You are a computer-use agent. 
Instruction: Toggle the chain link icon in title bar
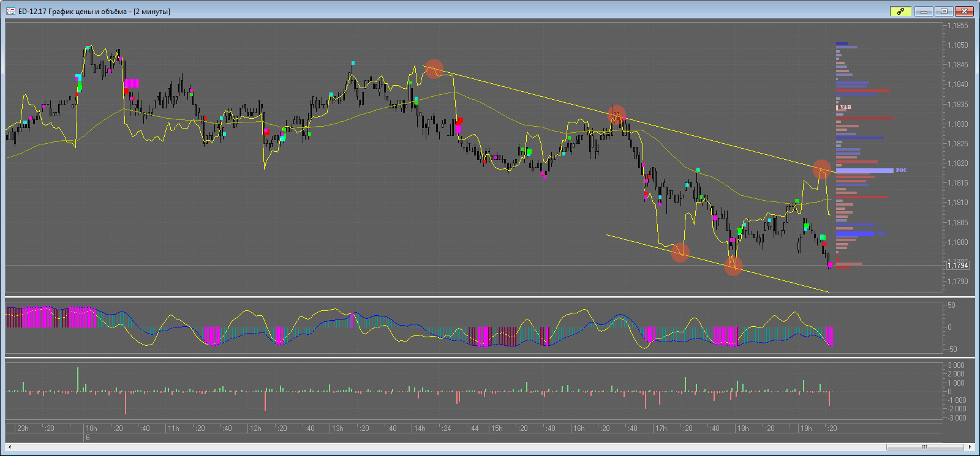[901, 11]
